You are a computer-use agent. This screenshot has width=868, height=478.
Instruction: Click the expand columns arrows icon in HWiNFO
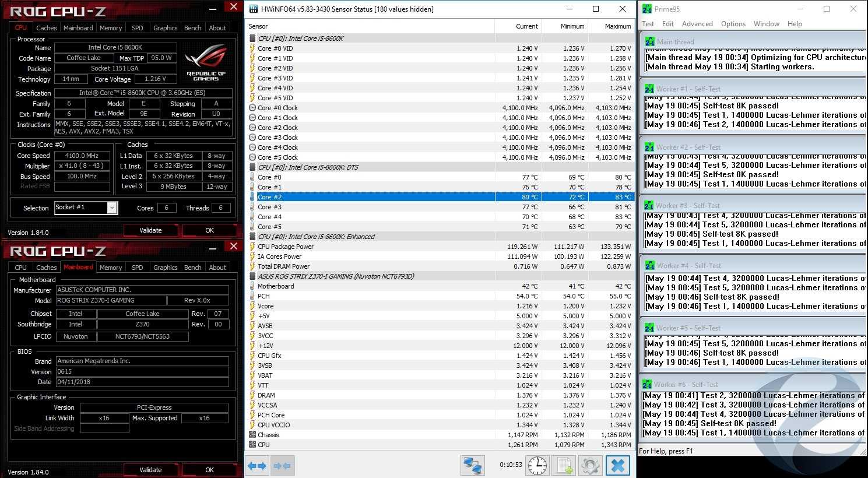pyautogui.click(x=257, y=466)
